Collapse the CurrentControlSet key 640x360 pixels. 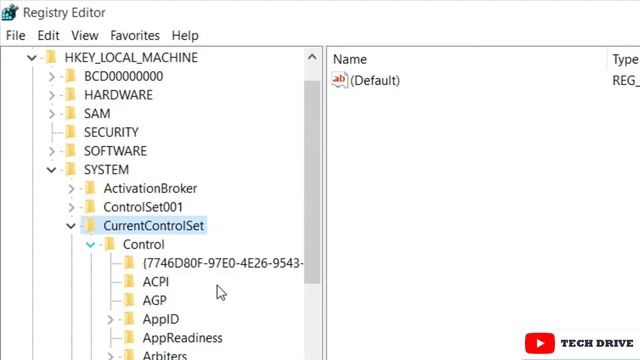[x=71, y=226]
